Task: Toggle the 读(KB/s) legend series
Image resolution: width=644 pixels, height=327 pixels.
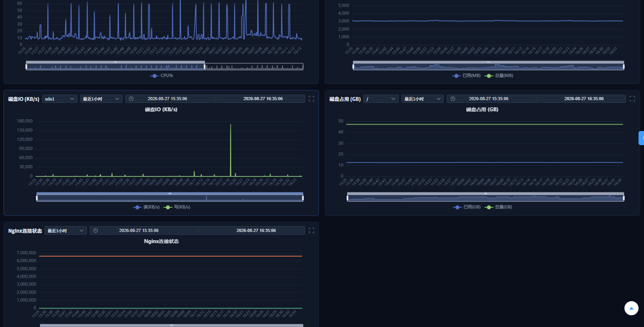Action: (x=146, y=207)
